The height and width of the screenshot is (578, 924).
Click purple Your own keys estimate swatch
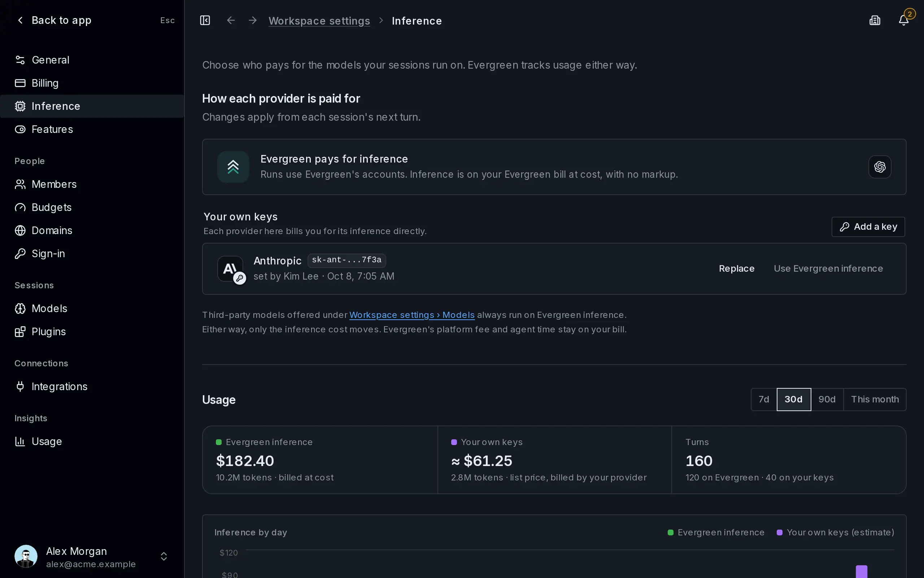point(780,532)
